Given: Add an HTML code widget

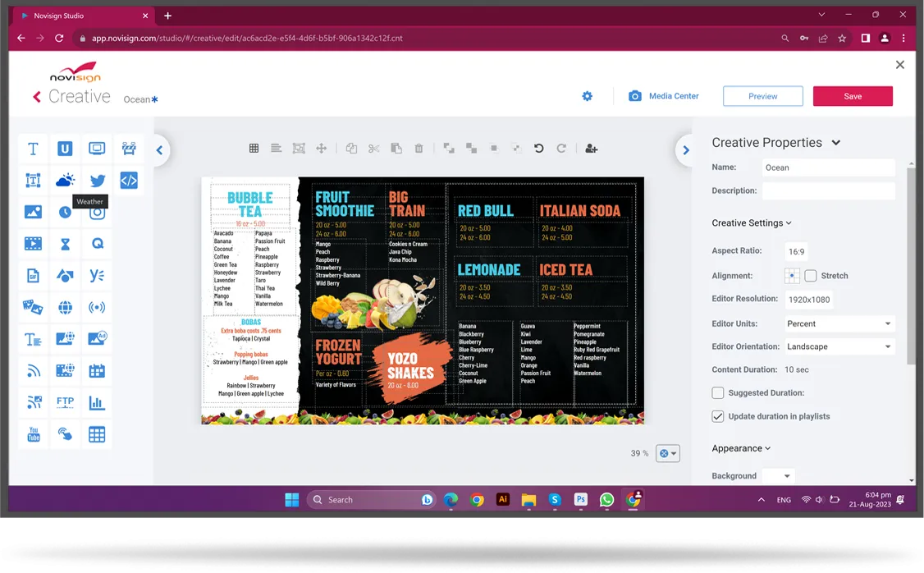Looking at the screenshot, I should (x=129, y=180).
